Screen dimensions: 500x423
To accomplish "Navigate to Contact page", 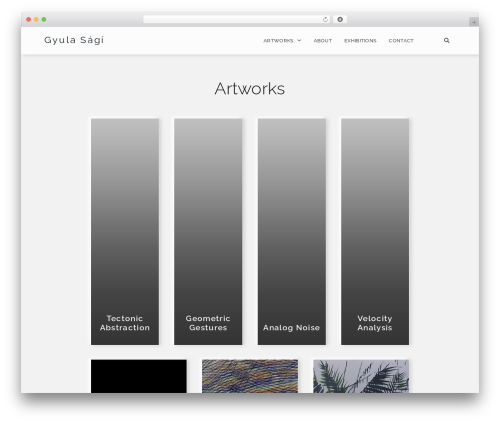I will [401, 41].
